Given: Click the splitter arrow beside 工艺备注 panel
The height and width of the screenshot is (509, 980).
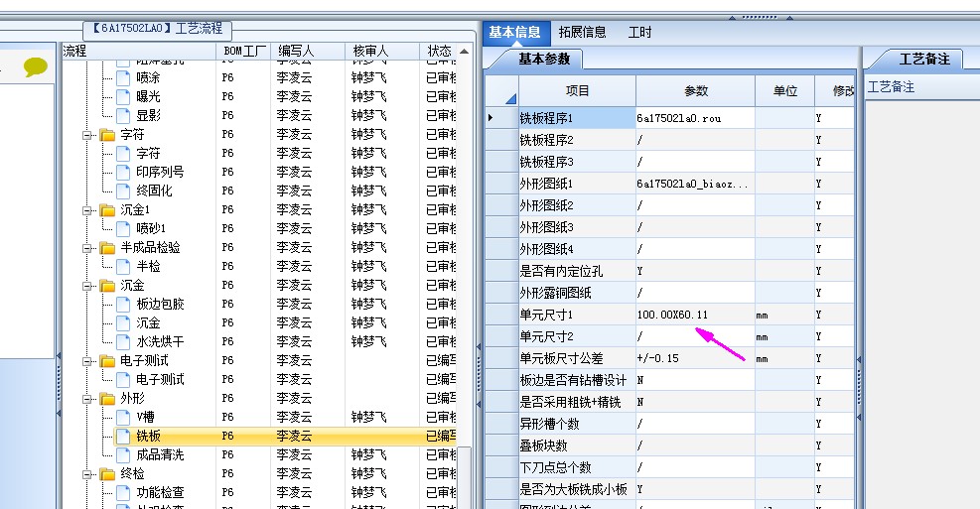Looking at the screenshot, I should [x=858, y=360].
